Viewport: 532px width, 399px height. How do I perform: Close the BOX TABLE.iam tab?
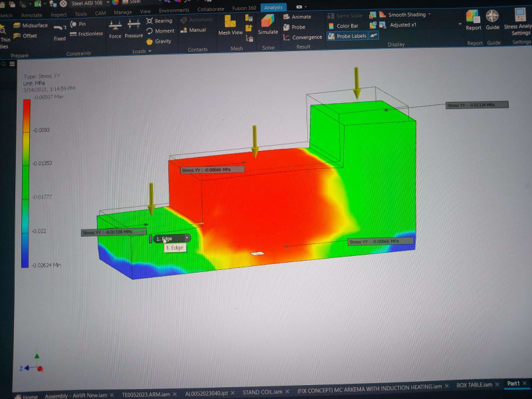497,384
